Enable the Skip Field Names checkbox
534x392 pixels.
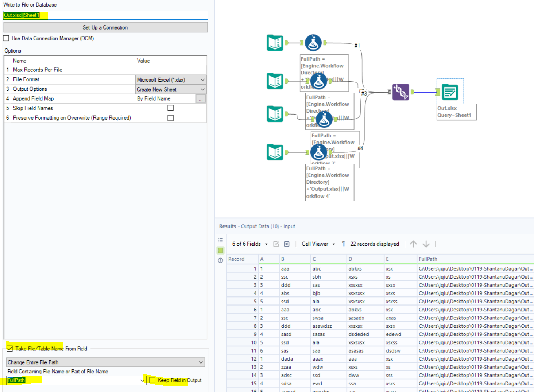click(170, 108)
